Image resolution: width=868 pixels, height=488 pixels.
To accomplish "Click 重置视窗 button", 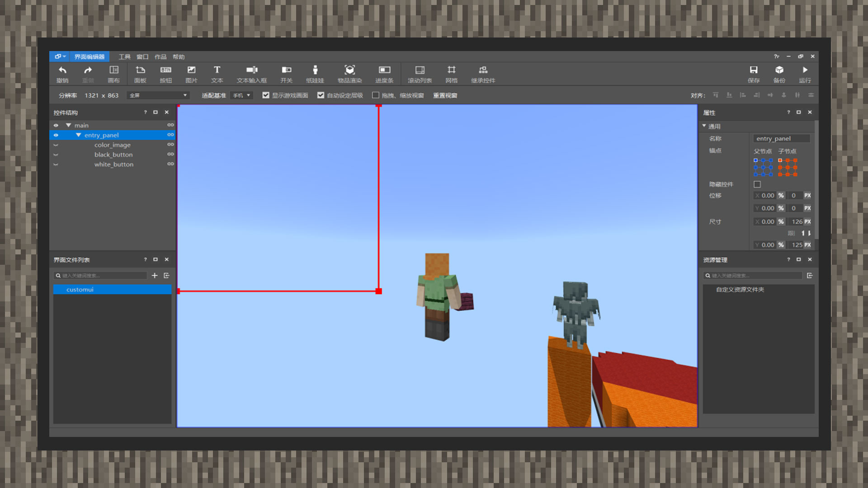I will 445,95.
